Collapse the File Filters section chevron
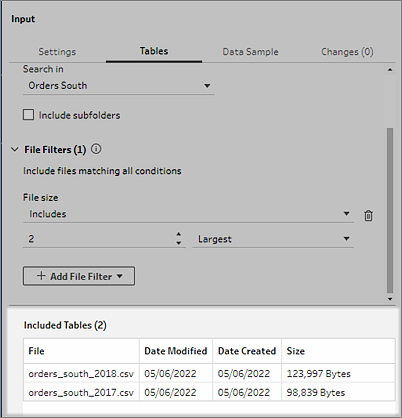This screenshot has width=402, height=418. 15,149
